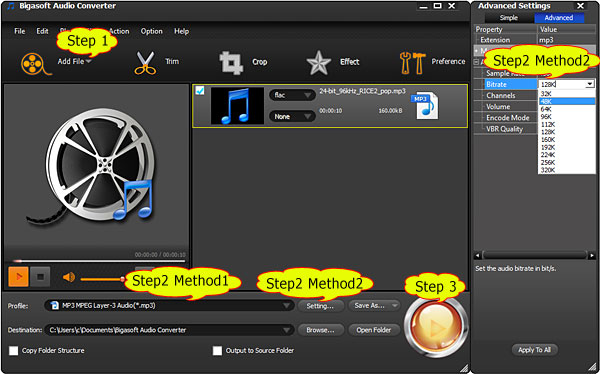Open the Help menu
The height and width of the screenshot is (374, 600).
[181, 31]
